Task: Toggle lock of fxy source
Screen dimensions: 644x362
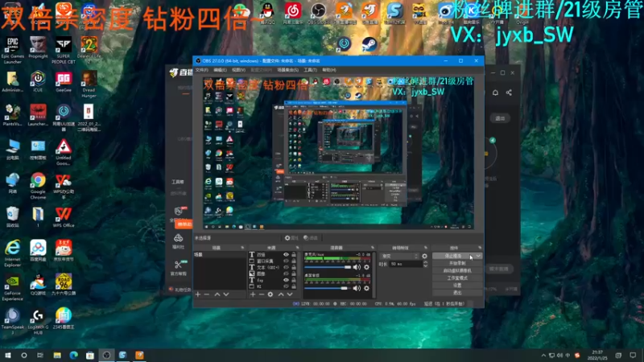Action: coord(294,280)
